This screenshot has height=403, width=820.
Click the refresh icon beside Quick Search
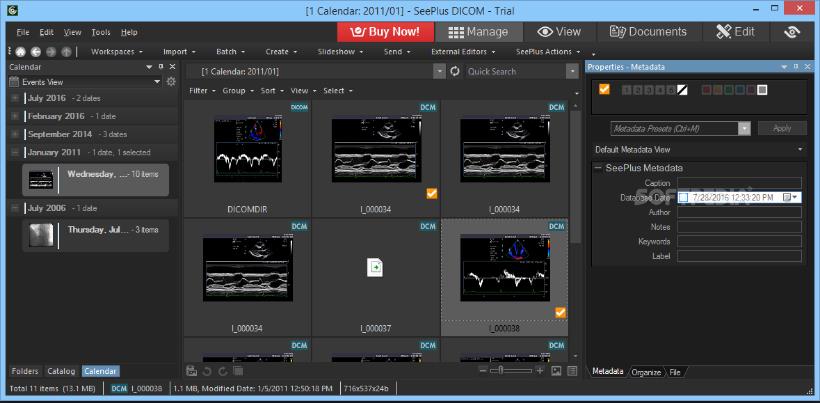[455, 71]
